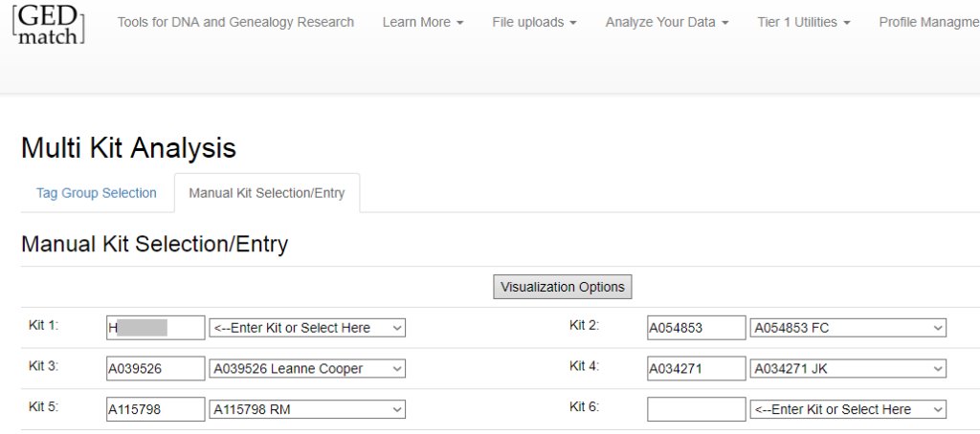Switch to the Tag Group Selection tab
This screenshot has height=434, width=980.
coord(97,193)
